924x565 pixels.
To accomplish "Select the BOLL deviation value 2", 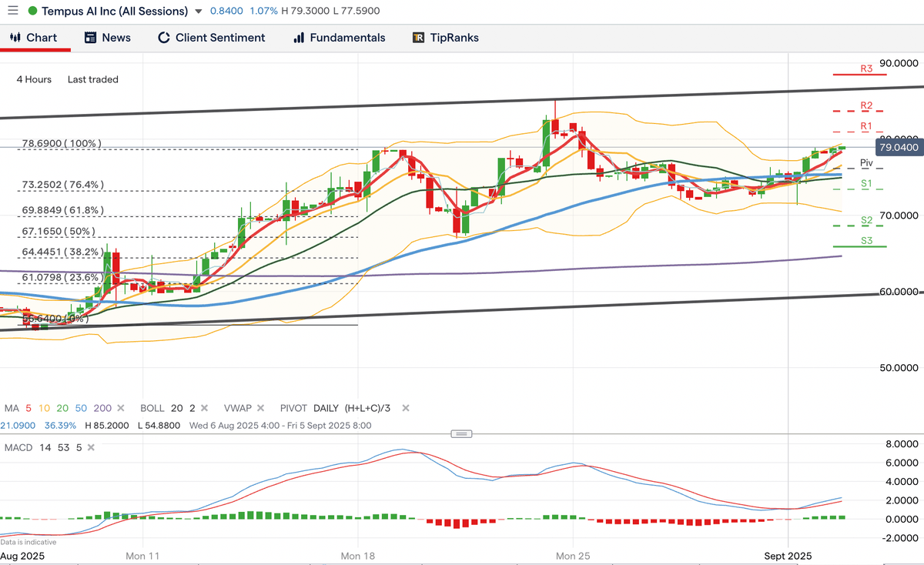I will 192,408.
